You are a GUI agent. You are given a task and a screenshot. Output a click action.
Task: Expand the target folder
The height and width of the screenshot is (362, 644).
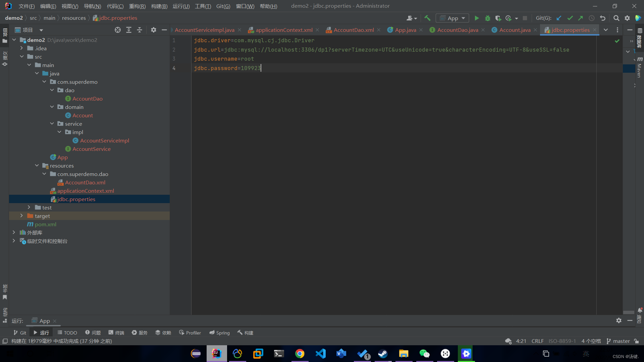pyautogui.click(x=21, y=216)
